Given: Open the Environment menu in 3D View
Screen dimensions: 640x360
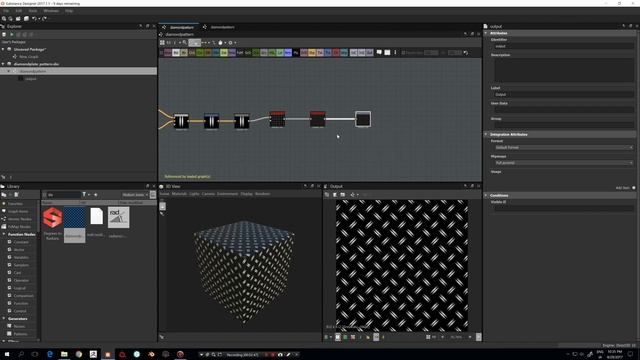Looking at the screenshot, I should (x=227, y=194).
